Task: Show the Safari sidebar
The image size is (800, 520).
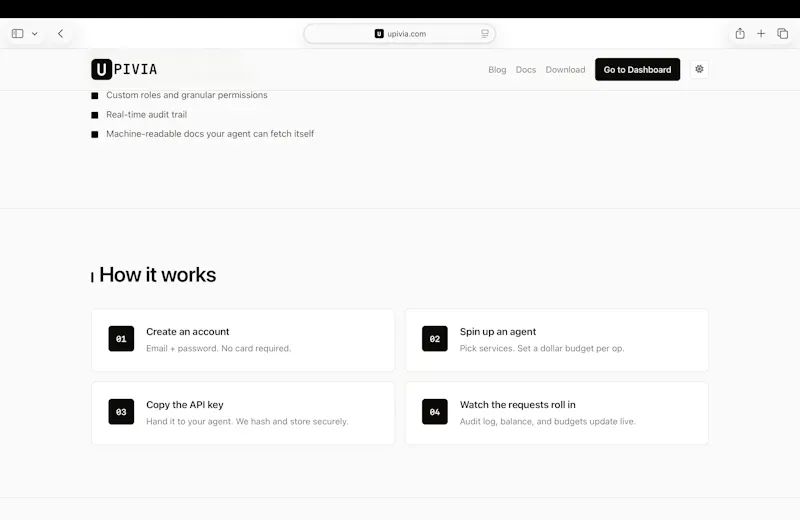Action: tap(17, 34)
